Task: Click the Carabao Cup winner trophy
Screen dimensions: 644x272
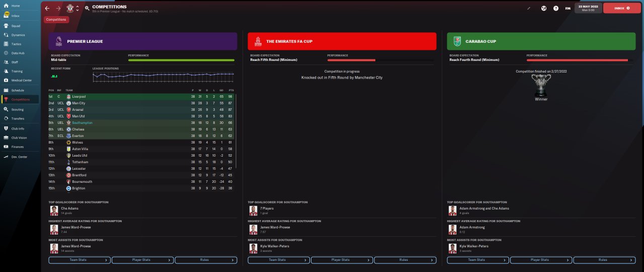Action: click(541, 85)
